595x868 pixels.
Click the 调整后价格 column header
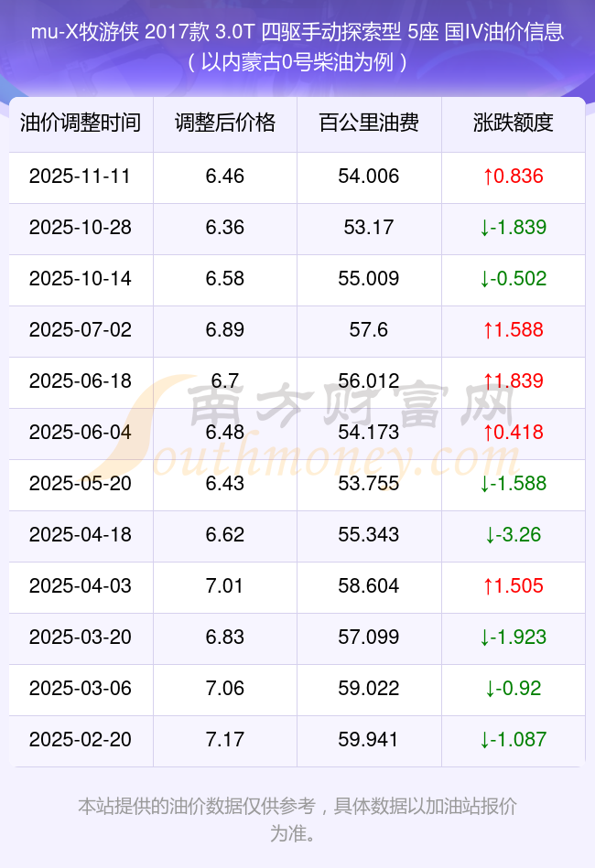point(225,123)
